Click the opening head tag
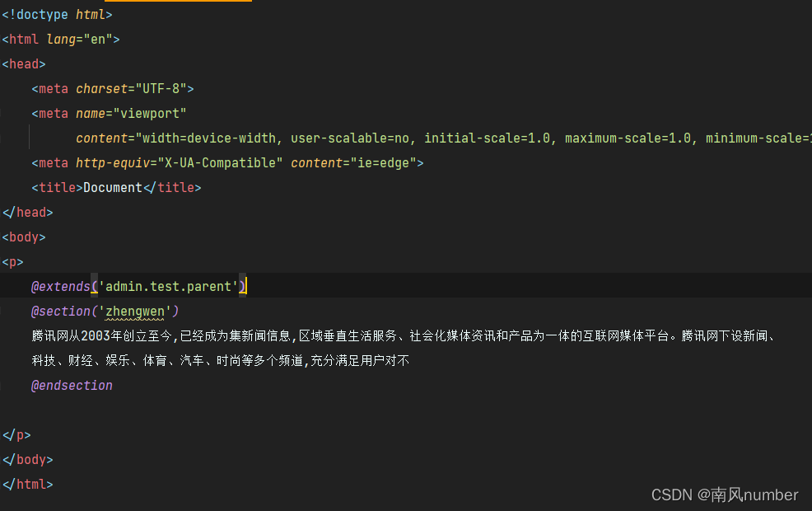 coord(24,64)
